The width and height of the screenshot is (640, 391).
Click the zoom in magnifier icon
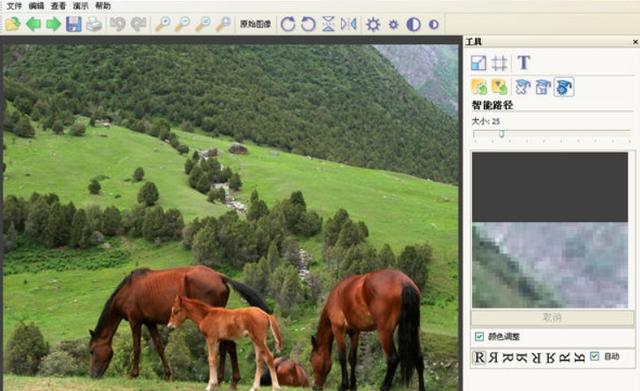tap(163, 24)
